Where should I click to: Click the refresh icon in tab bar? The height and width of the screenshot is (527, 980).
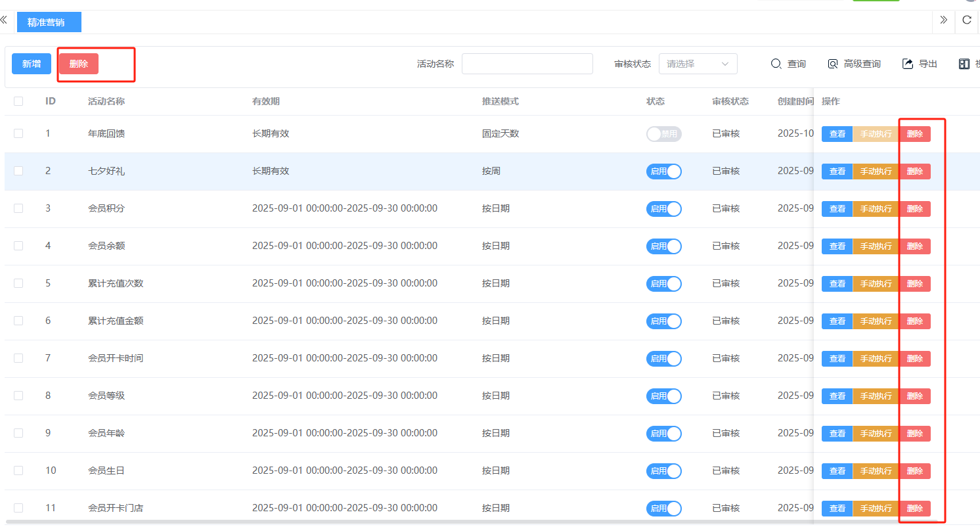pos(967,20)
